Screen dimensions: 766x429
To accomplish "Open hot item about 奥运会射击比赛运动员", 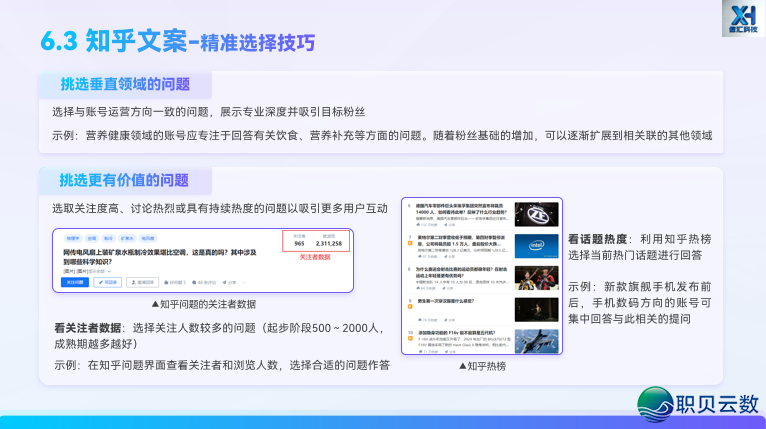I will [x=461, y=272].
